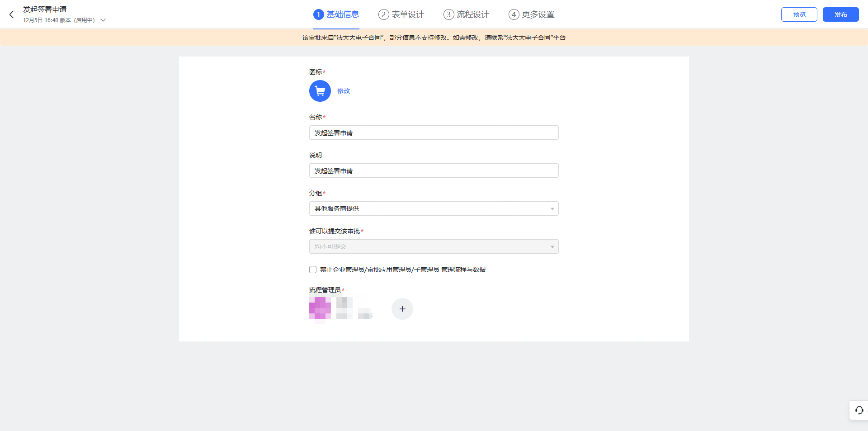Add a process manager with plus button
The image size is (868, 431).
click(402, 309)
